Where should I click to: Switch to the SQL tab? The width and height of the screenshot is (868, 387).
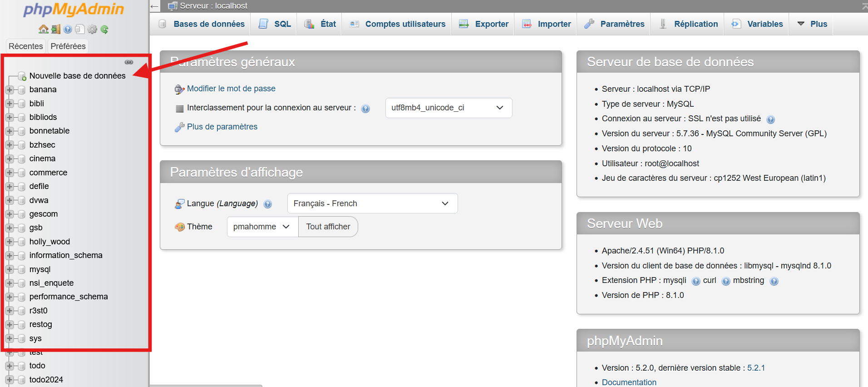274,24
